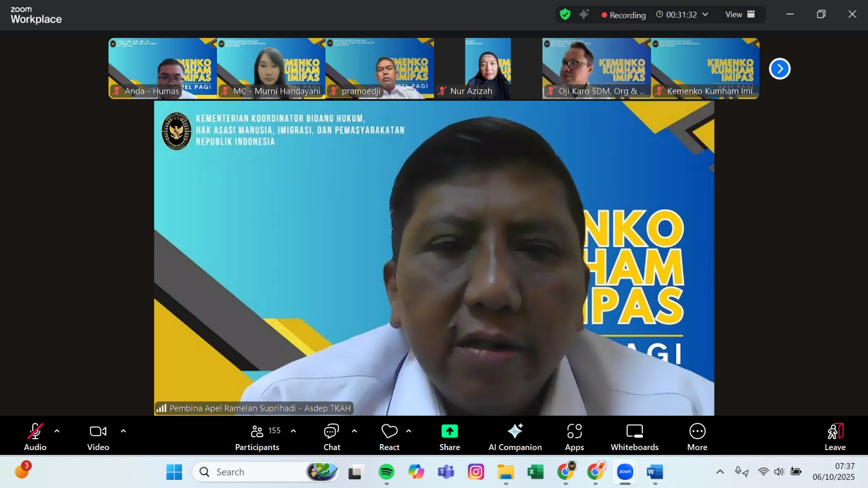The width and height of the screenshot is (868, 488).
Task: Toggle the Video camera on
Action: coord(98,436)
